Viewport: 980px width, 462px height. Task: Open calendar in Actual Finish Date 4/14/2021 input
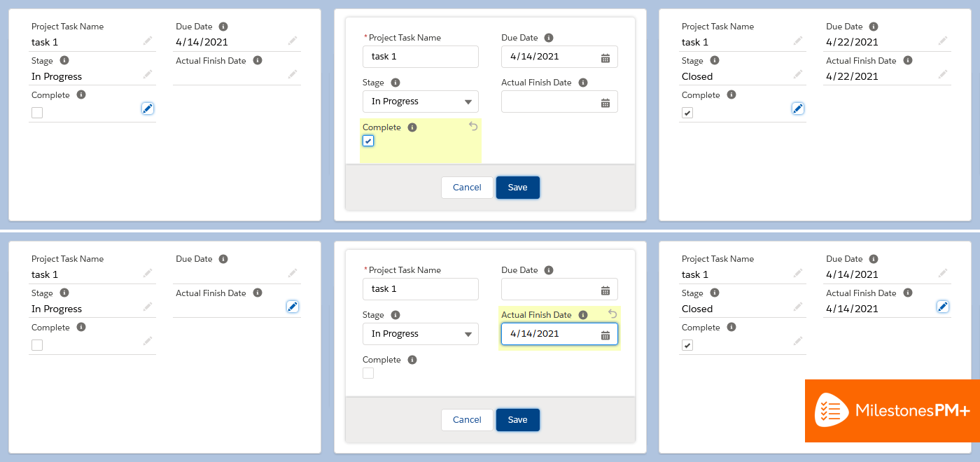605,335
